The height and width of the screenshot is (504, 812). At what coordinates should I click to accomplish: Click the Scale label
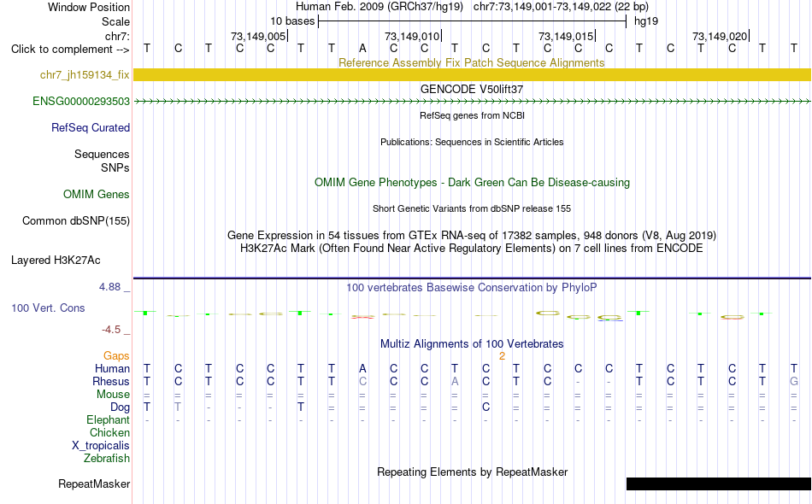(x=115, y=21)
